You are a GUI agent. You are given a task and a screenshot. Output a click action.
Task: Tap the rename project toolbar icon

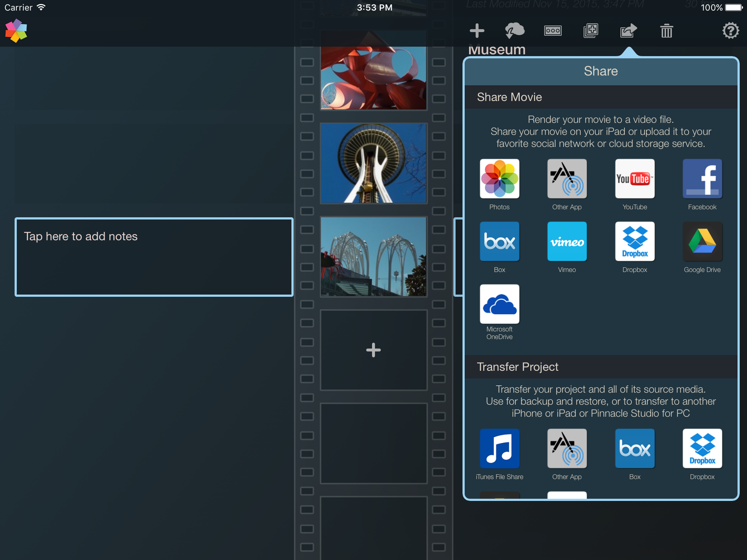(x=553, y=31)
